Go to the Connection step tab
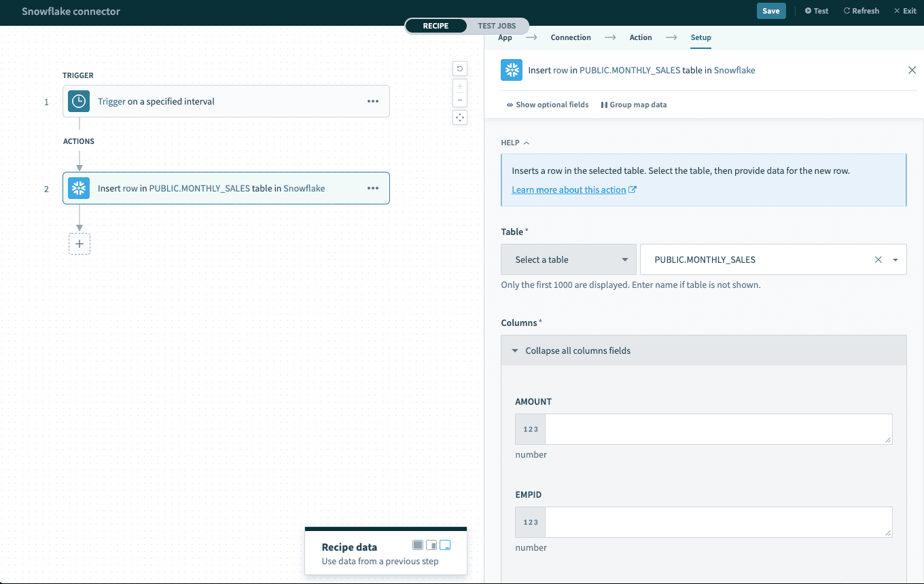This screenshot has height=584, width=924. pyautogui.click(x=571, y=37)
